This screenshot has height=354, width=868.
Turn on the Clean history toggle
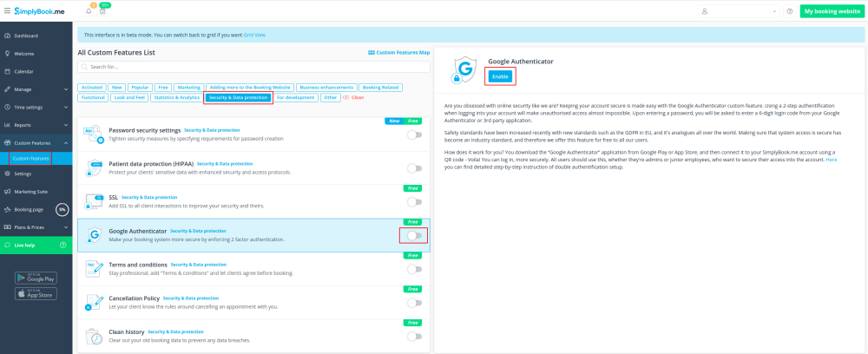click(414, 337)
